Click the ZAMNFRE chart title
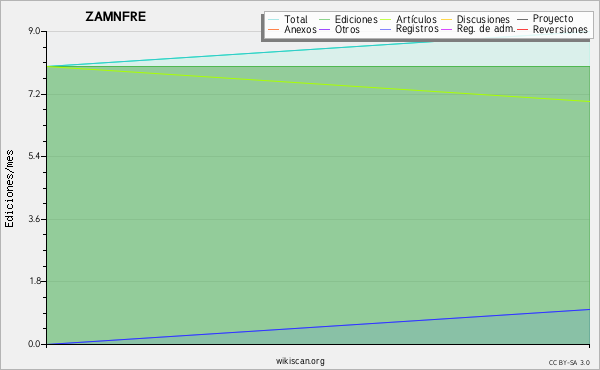The width and height of the screenshot is (600, 370). coord(116,17)
